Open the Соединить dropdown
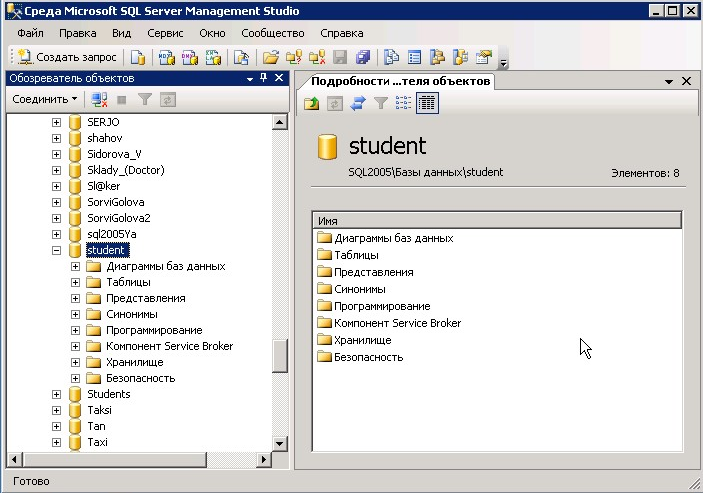The image size is (703, 493). coord(44,99)
